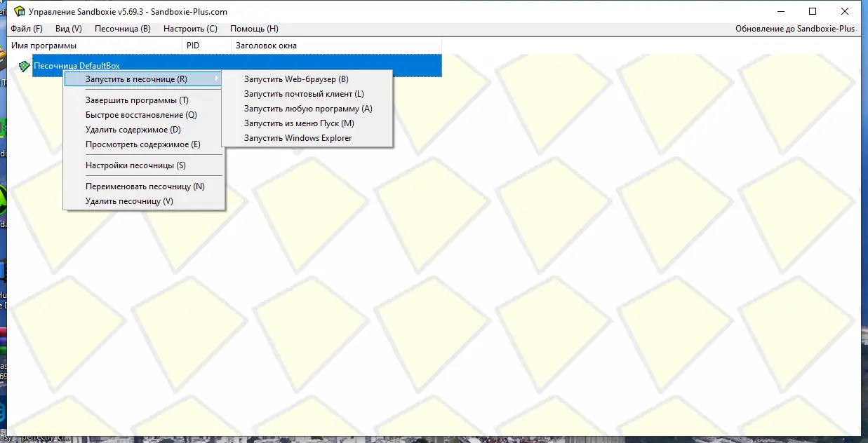Maximize the Sandboxie window
The height and width of the screenshot is (443, 868).
pyautogui.click(x=813, y=11)
